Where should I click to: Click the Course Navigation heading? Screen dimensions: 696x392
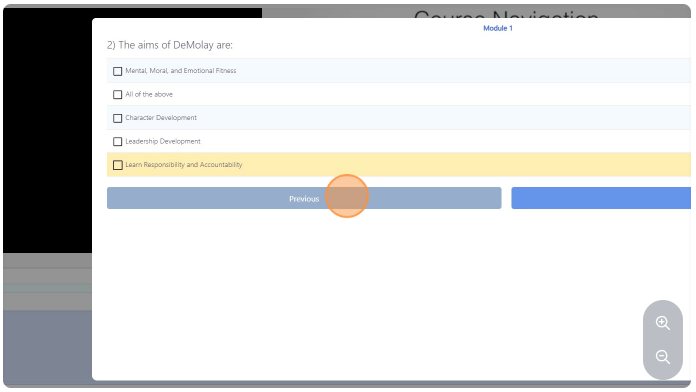pyautogui.click(x=506, y=14)
